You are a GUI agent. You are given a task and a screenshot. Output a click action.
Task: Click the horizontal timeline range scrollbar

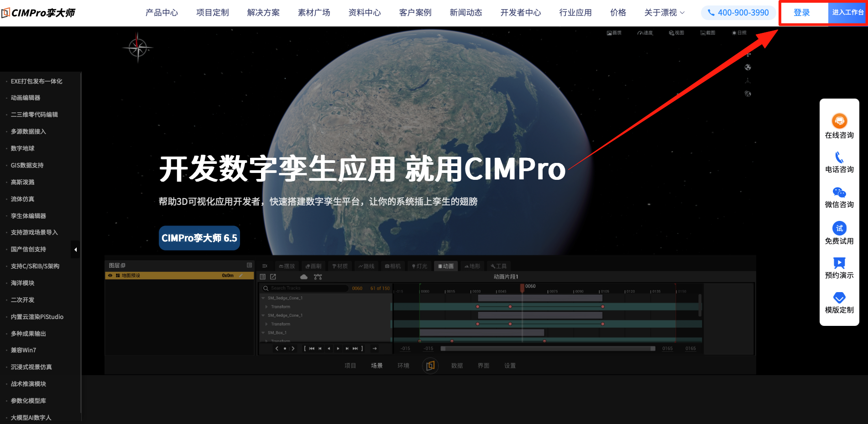point(548,348)
